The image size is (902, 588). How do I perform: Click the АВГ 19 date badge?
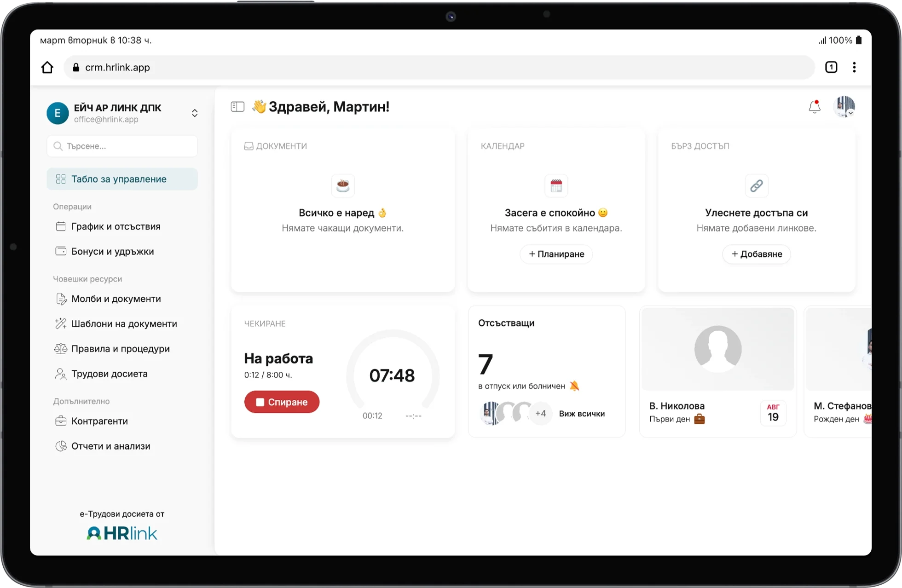(773, 413)
